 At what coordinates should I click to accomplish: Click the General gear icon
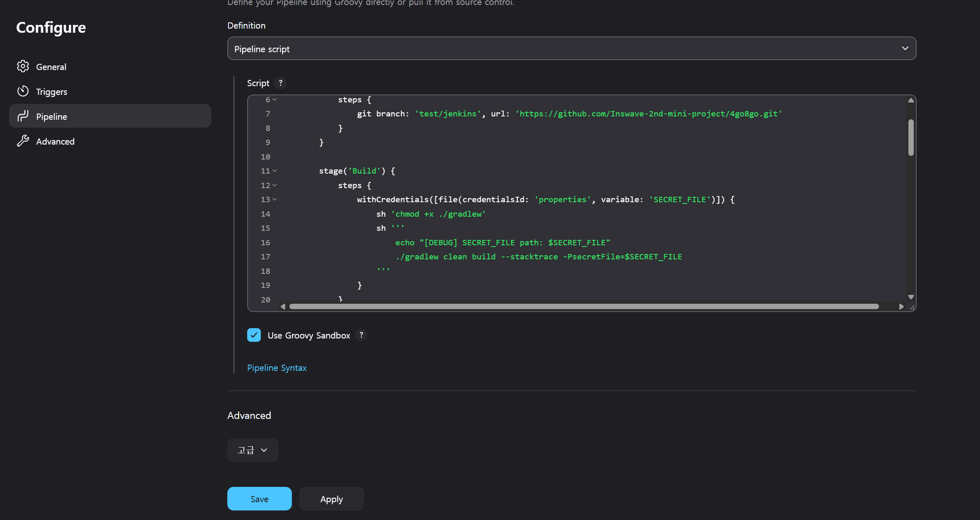point(23,66)
